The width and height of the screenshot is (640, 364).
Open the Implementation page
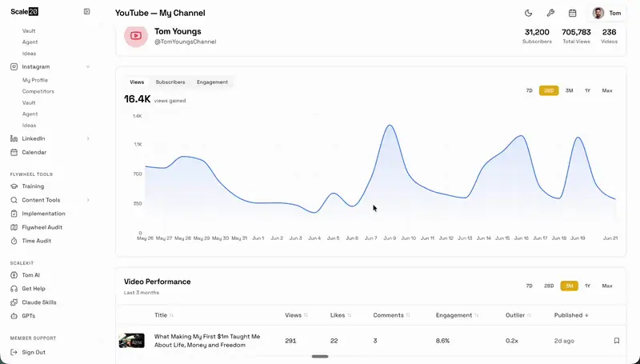(44, 214)
